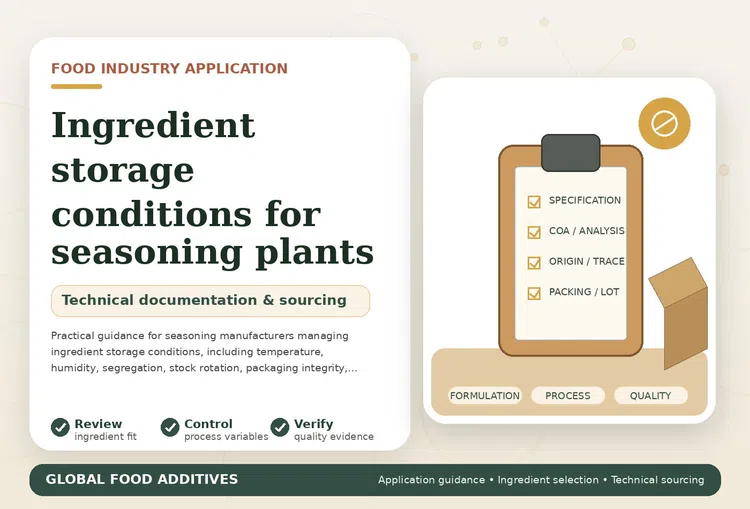Click the cardboard box illustration

point(678,313)
